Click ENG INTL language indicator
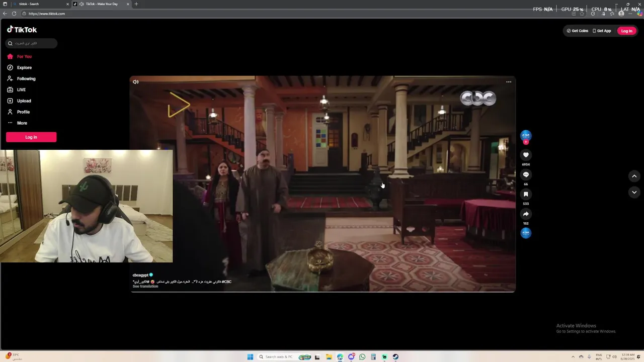Image resolution: width=644 pixels, height=362 pixels. click(x=599, y=357)
